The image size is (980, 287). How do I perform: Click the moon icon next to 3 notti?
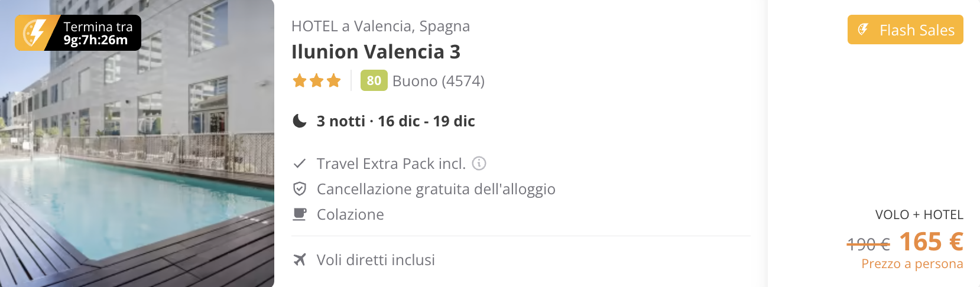click(300, 121)
